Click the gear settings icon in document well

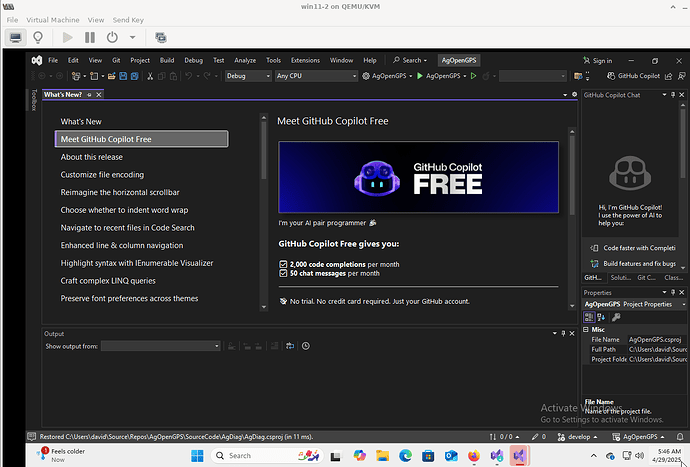tap(574, 95)
